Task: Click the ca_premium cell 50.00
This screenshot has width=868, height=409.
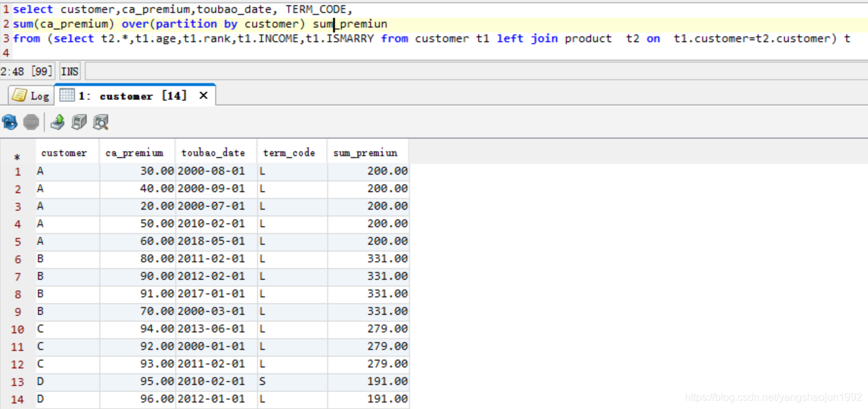Action: click(138, 224)
